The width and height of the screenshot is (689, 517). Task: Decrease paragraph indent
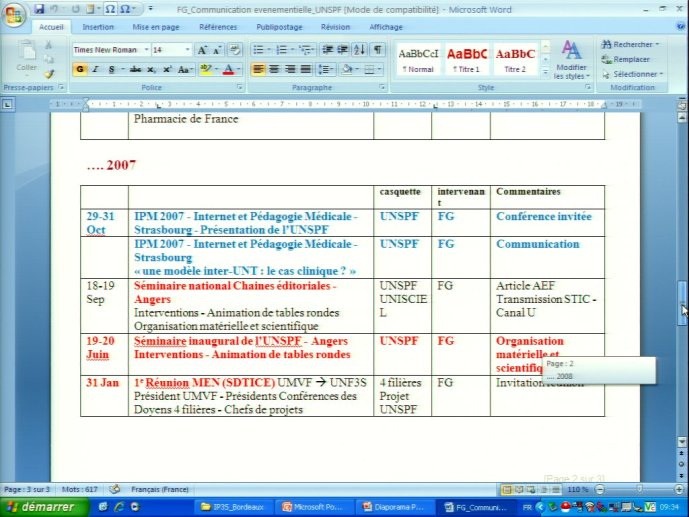(327, 50)
